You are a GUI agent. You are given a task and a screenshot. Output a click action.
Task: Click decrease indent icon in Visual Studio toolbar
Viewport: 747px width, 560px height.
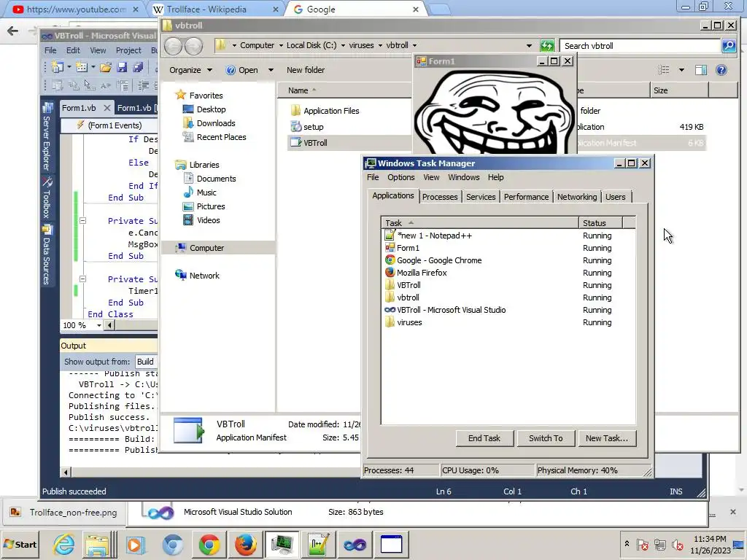click(x=143, y=86)
